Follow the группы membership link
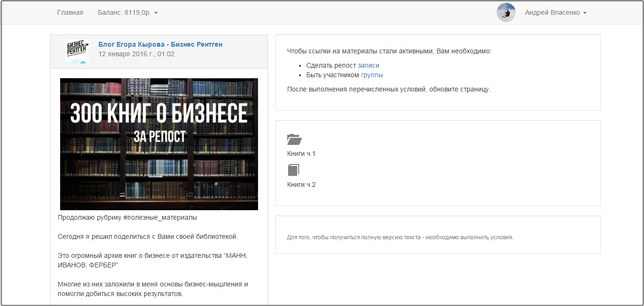 click(372, 75)
